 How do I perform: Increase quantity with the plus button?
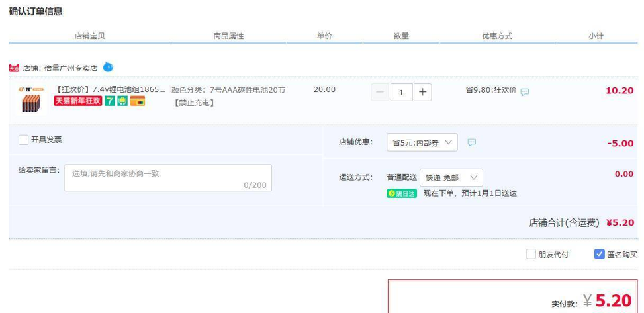tap(422, 92)
